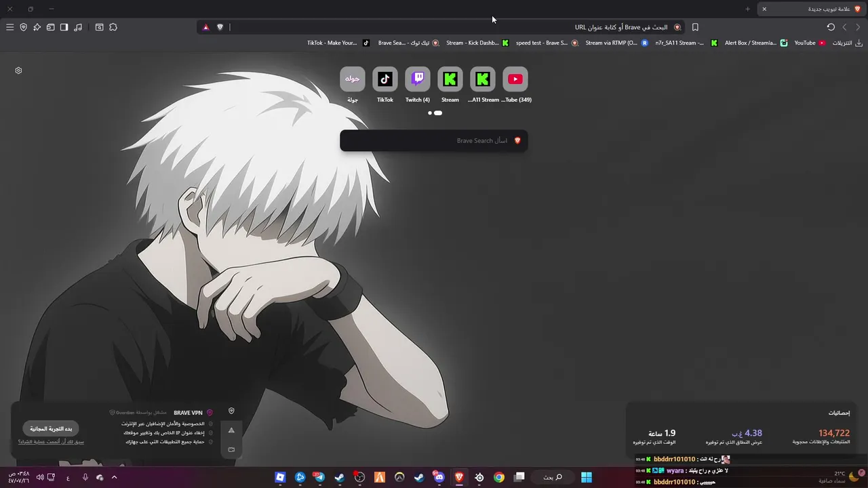The image size is (868, 488).
Task: Bookmark this page with the bookmark icon
Action: [695, 27]
